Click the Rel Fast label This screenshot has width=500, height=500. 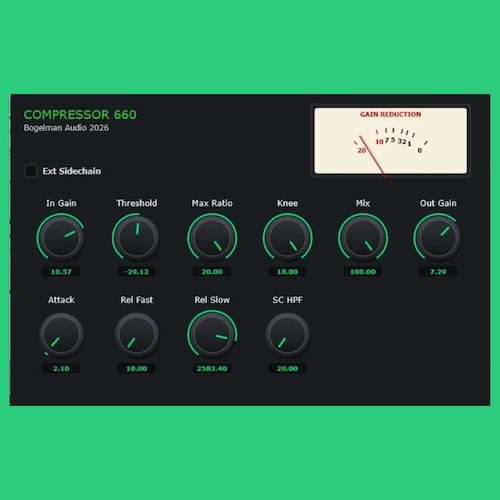[x=137, y=300]
